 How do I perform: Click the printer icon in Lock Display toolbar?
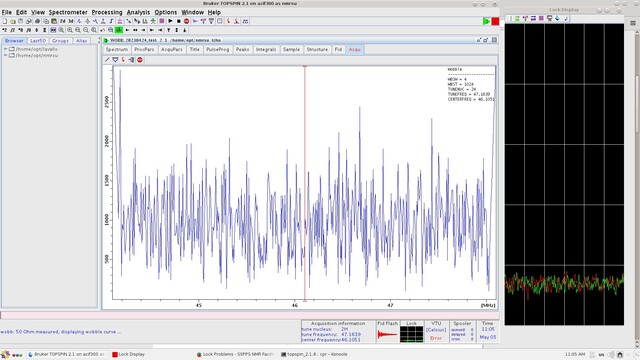point(549,18)
